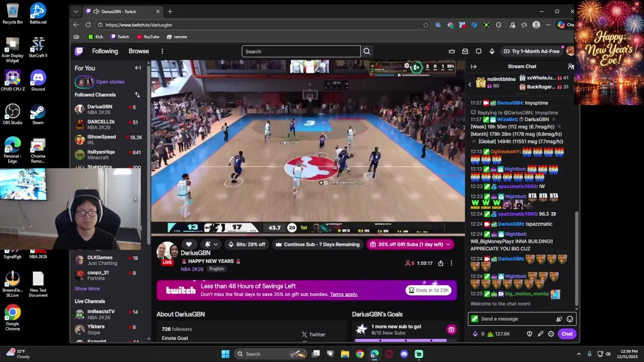Click the Get Bits diamond icon
This screenshot has width=644, height=362.
point(492,51)
